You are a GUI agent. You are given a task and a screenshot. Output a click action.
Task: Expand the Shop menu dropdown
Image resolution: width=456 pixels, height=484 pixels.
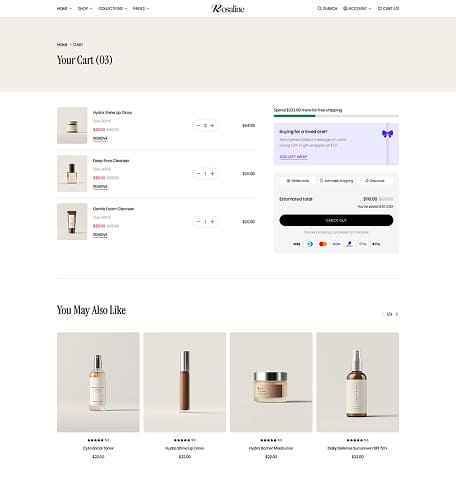pos(85,8)
